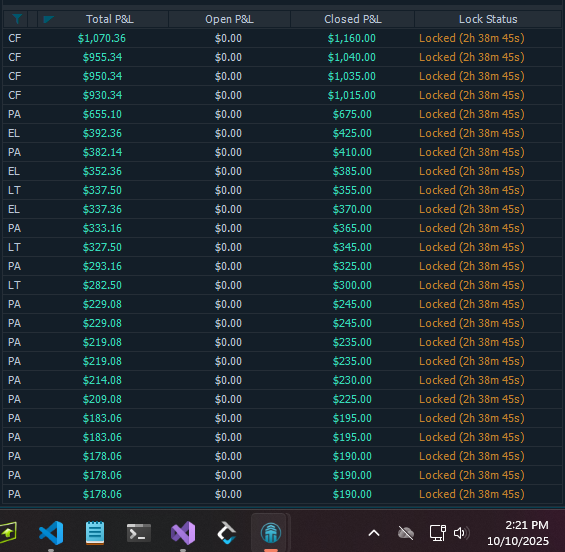Click the $385.00 Closed P&L value

click(x=352, y=171)
